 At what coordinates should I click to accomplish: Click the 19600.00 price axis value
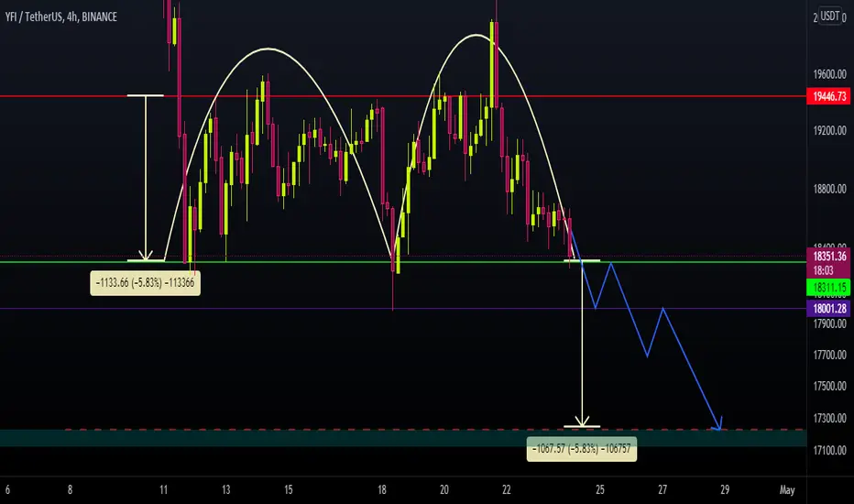[829, 74]
